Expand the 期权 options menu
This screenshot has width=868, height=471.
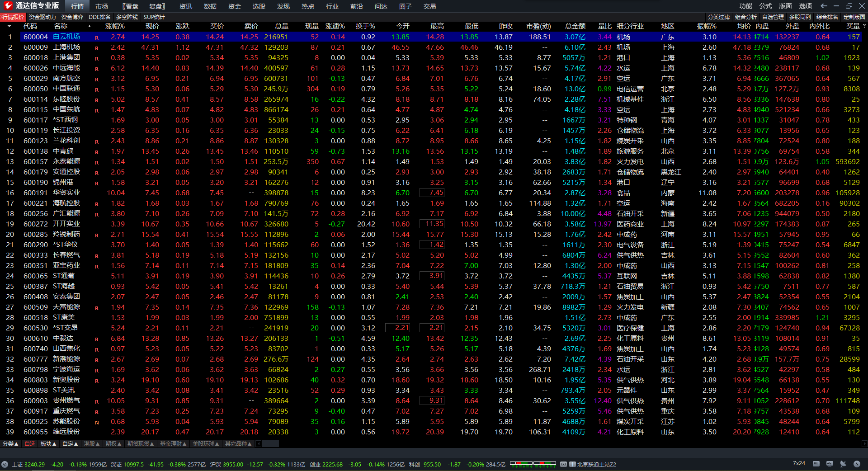(113, 444)
